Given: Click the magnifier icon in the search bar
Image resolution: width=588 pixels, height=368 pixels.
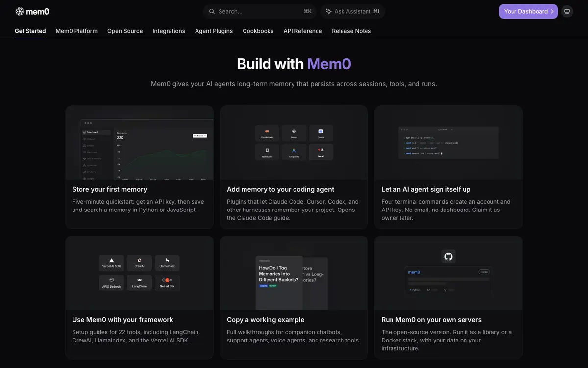Looking at the screenshot, I should pos(212,11).
